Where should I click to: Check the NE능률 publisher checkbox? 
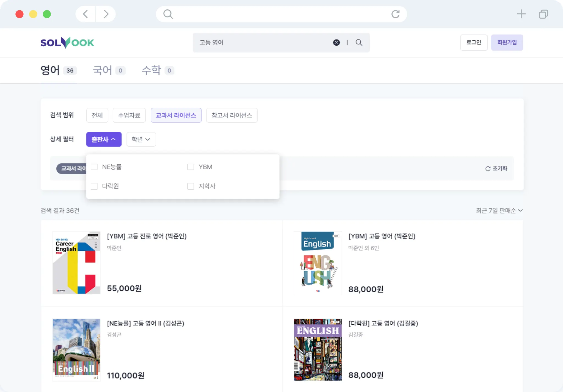coord(94,167)
